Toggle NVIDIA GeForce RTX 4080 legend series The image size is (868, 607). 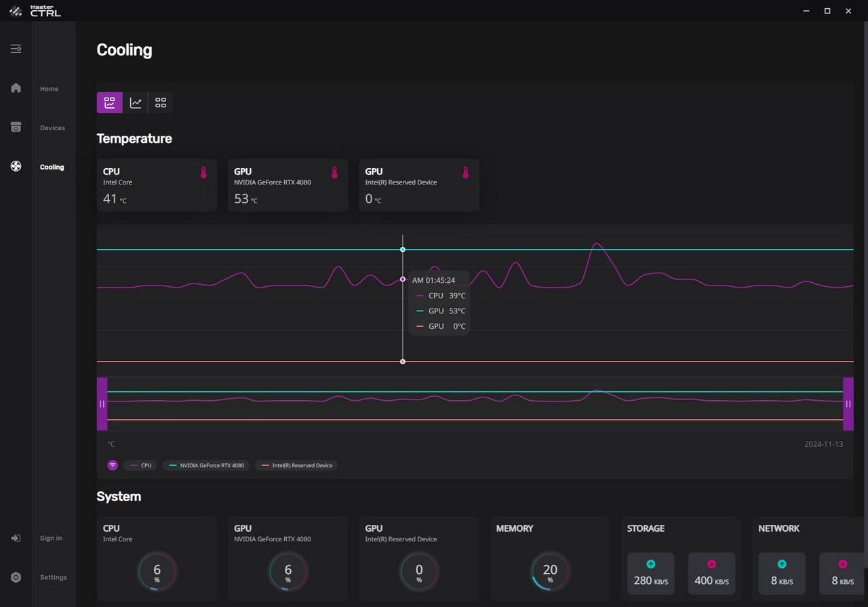206,465
